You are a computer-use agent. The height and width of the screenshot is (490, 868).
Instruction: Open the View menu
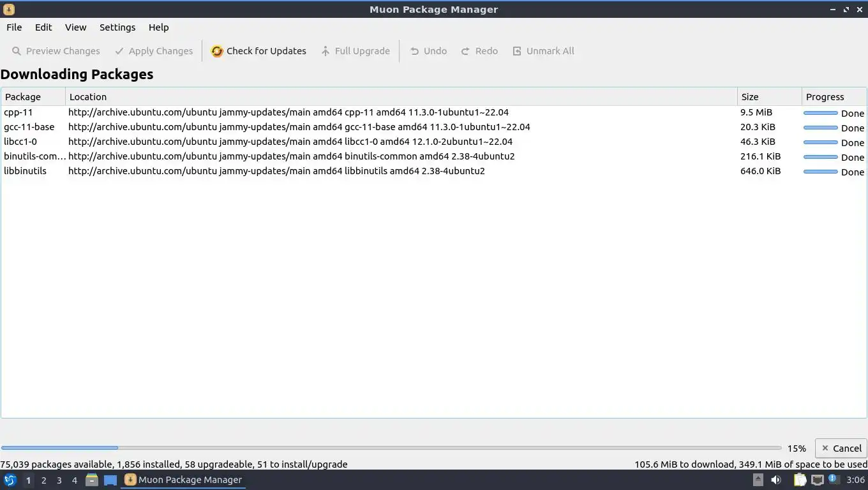[75, 27]
